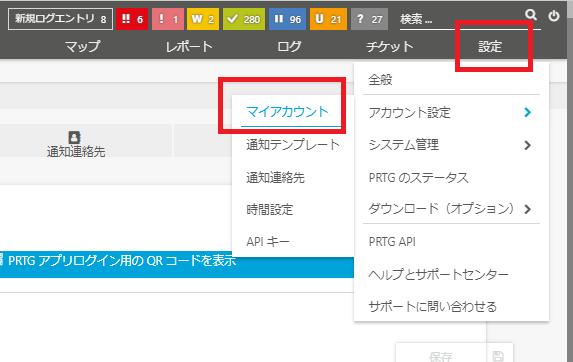The image size is (573, 362).
Task: Expand ダウンロード（オプション） submenu
Action: 451,209
